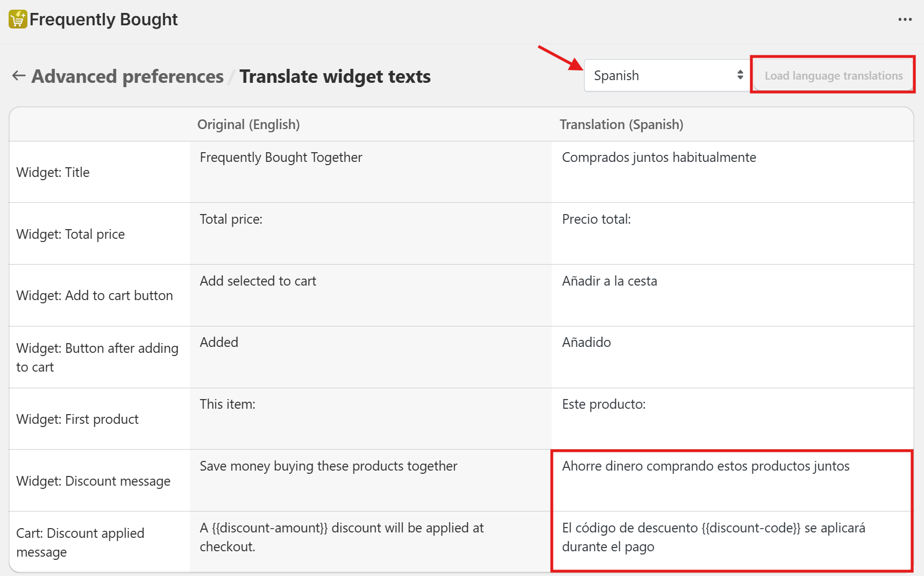The width and height of the screenshot is (924, 576).
Task: Click the back arrow to Advanced preferences
Action: click(19, 76)
